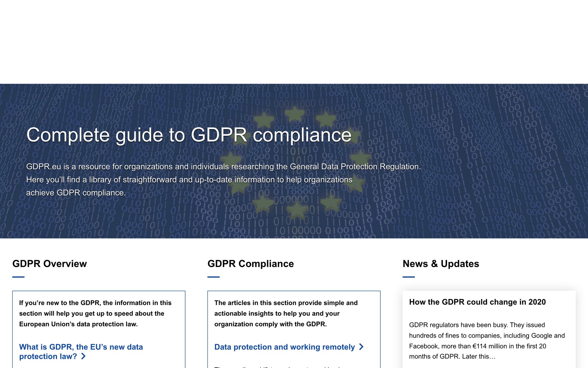
Task: Click the chevron arrow after "Data protection and working remotely"
Action: point(361,347)
